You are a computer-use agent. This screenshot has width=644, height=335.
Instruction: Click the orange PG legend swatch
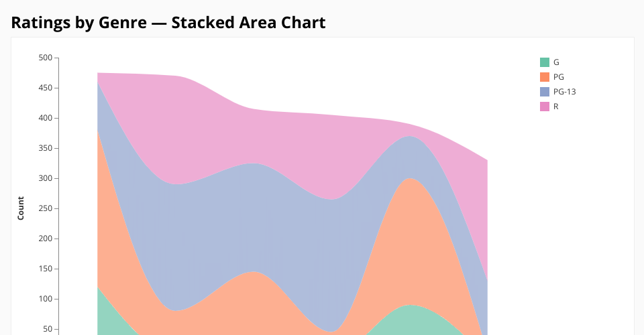[544, 77]
